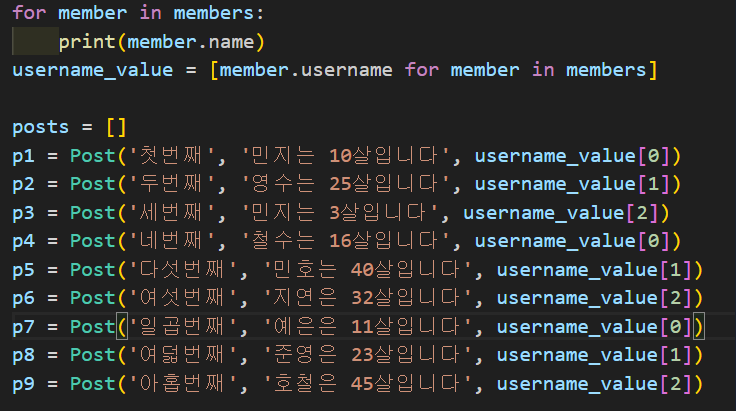Click member.username in list comprehension
This screenshot has height=411, width=736.
click(x=306, y=70)
